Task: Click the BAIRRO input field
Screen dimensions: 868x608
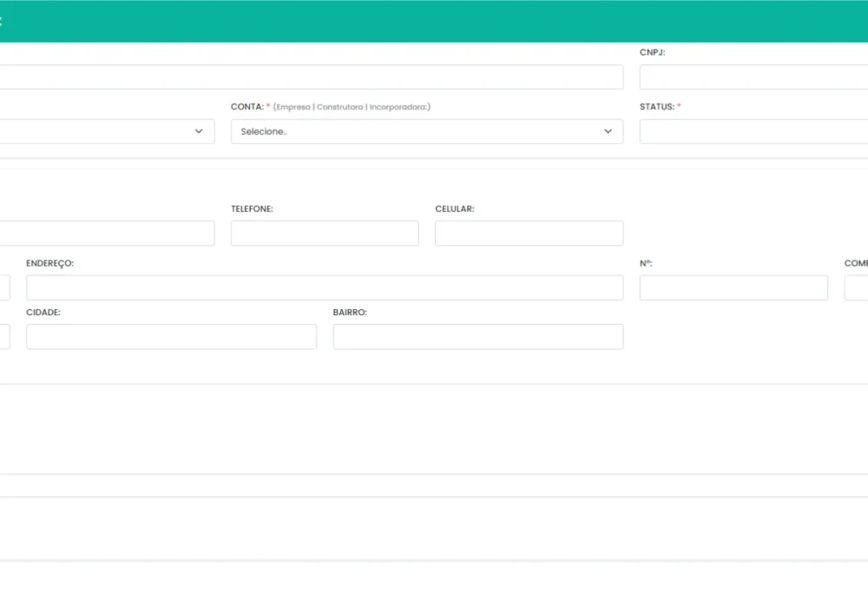Action: [x=477, y=336]
